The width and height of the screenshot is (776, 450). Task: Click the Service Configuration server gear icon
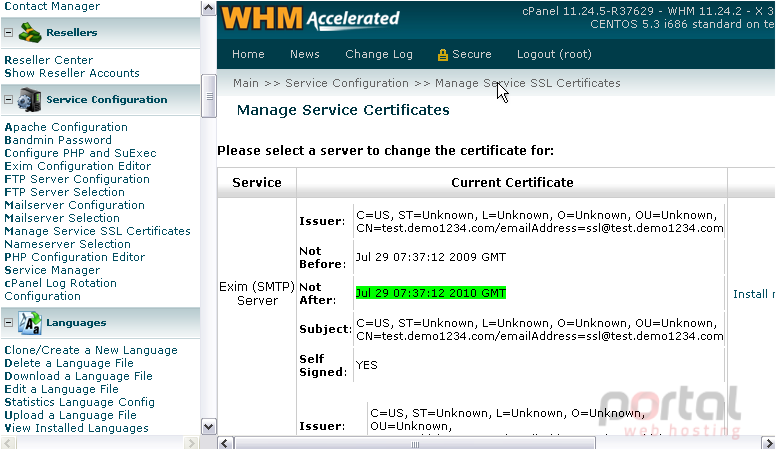tap(30, 100)
